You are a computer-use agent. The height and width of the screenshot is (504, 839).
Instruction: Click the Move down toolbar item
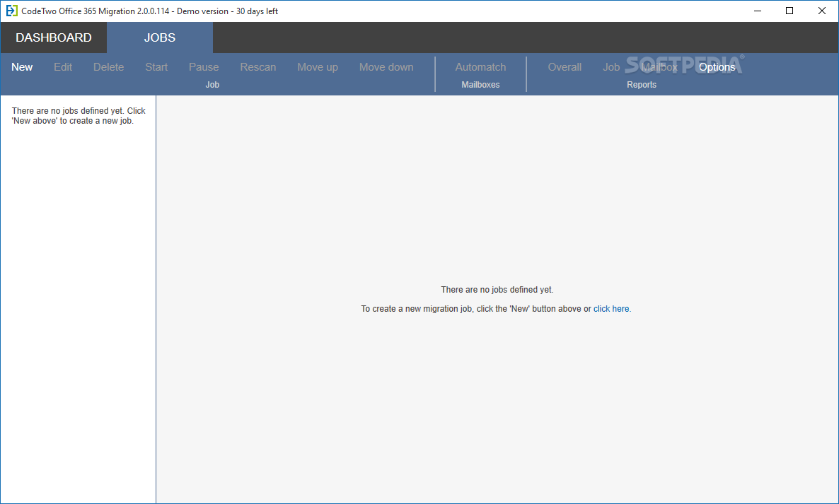point(386,67)
